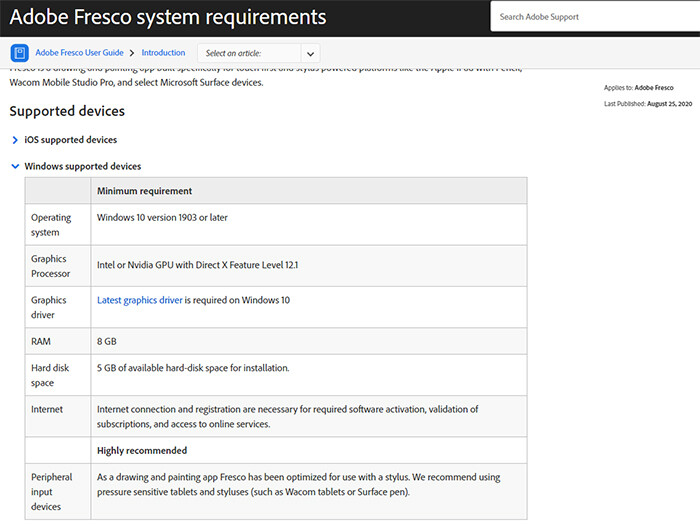Click the breadcrumb separator arrow after User Guide
The height and width of the screenshot is (526, 700).
tap(132, 53)
